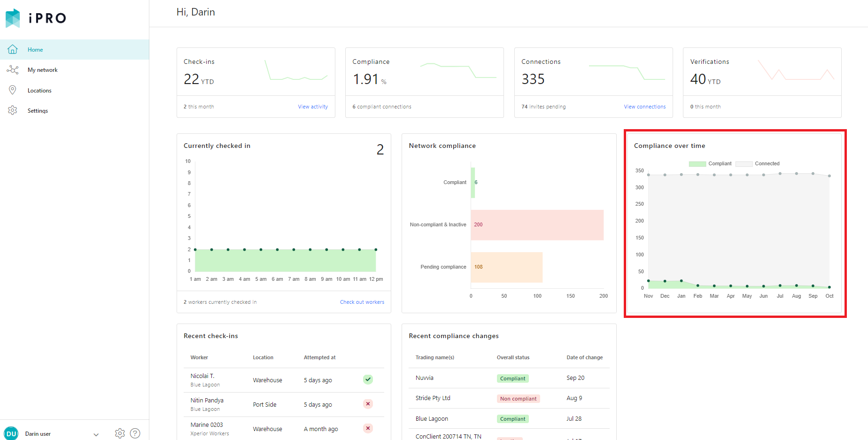Click the Compliance sparkline chart
Image resolution: width=868 pixels, height=440 pixels.
click(x=458, y=70)
